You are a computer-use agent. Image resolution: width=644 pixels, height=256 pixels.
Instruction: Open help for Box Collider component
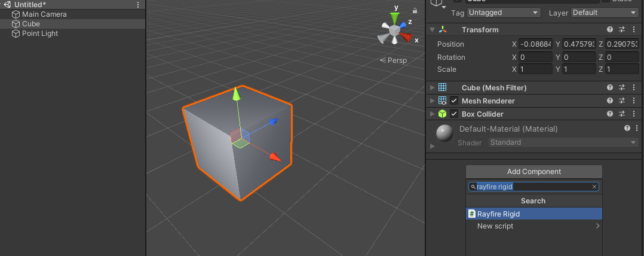coord(610,114)
